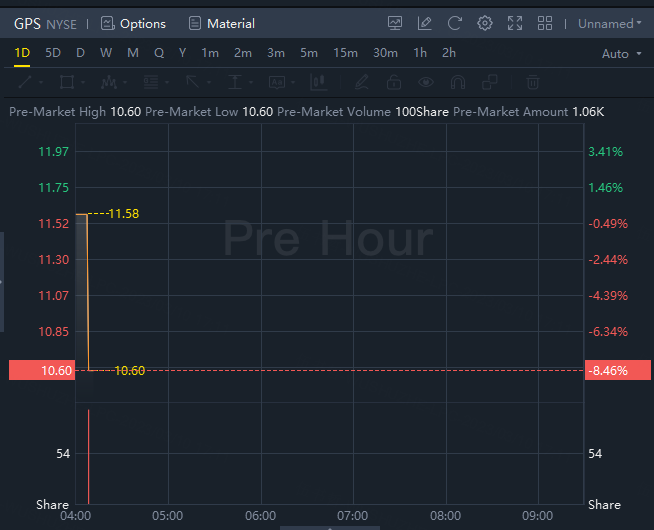Open the Auto scale dropdown
This screenshot has width=654, height=530.
click(621, 54)
